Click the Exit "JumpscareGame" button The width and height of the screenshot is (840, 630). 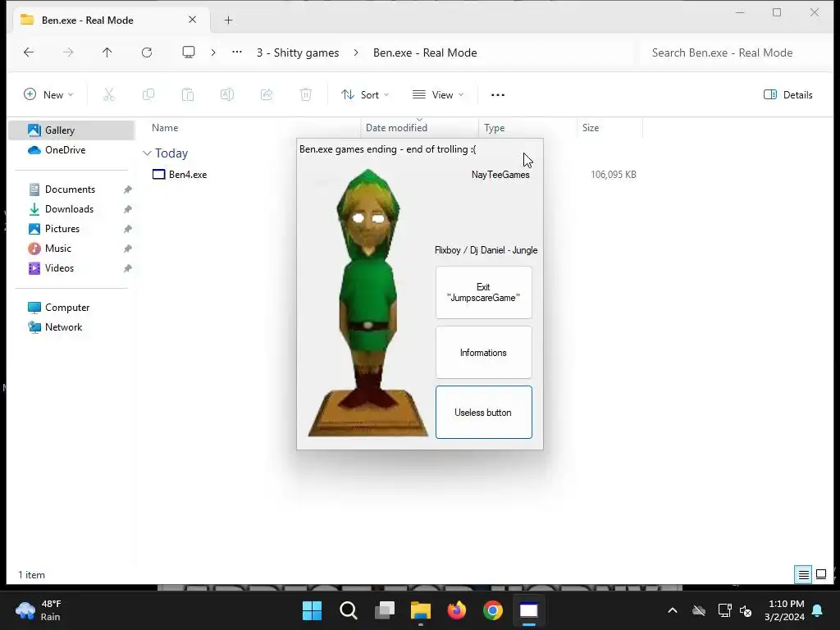pos(484,293)
